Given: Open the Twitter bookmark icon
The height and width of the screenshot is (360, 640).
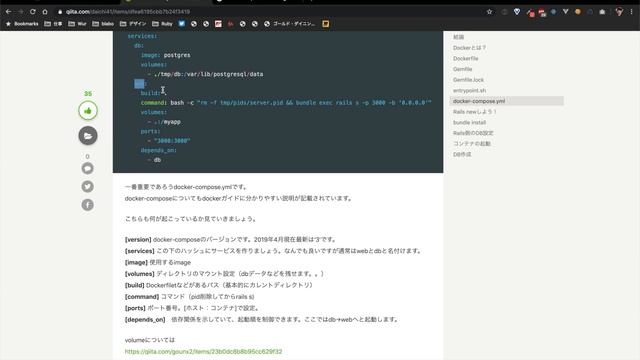Looking at the screenshot, I should pyautogui.click(x=182, y=24).
